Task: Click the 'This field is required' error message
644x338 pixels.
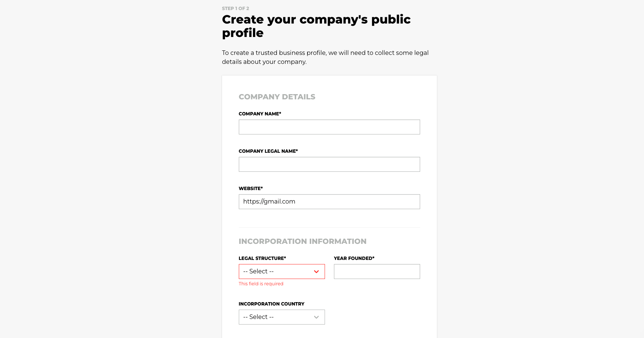Action: point(261,284)
